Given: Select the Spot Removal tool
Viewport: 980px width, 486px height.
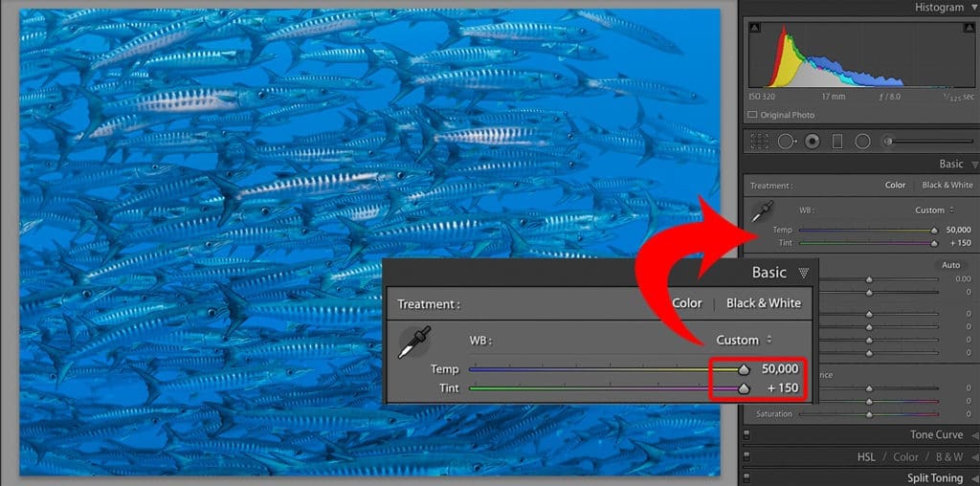Looking at the screenshot, I should [x=787, y=142].
